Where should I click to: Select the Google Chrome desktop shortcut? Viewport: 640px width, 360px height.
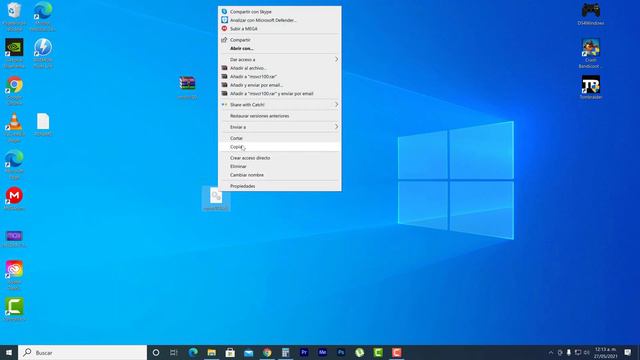point(14,90)
